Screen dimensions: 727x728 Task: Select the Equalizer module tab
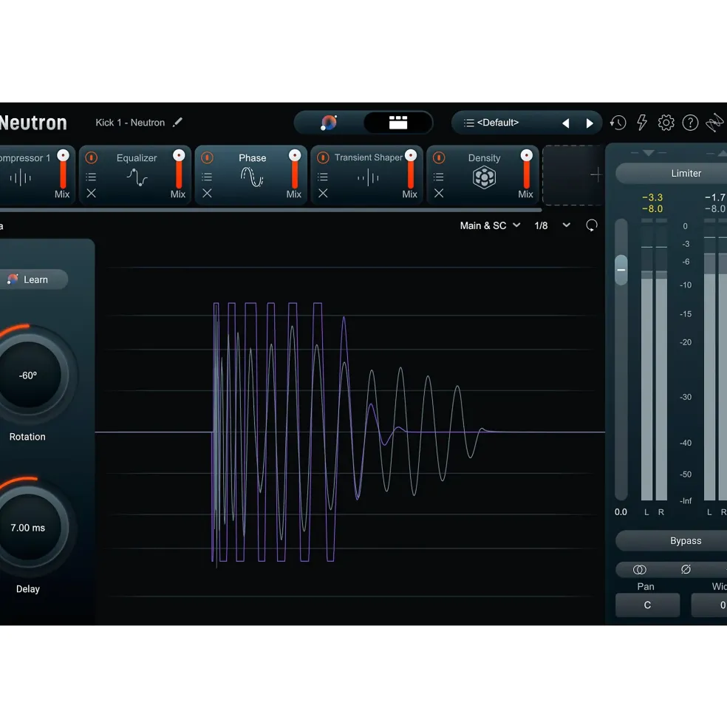click(x=134, y=175)
